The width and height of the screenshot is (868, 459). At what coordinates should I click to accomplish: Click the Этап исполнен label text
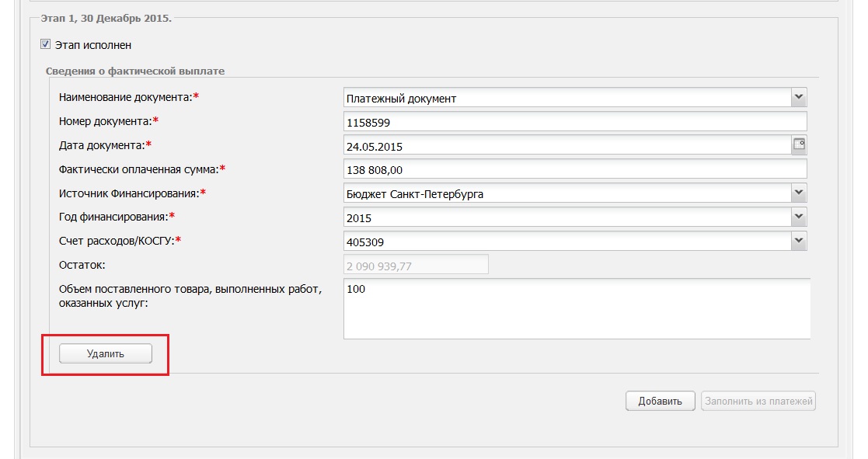click(93, 45)
